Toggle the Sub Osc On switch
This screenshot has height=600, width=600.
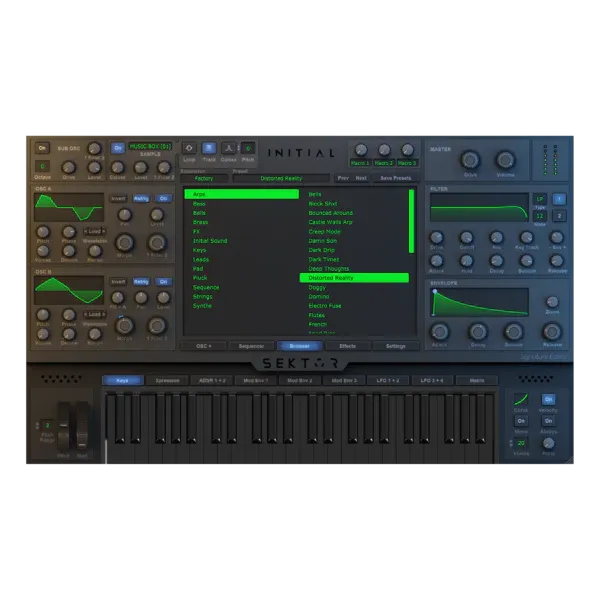pyautogui.click(x=42, y=148)
